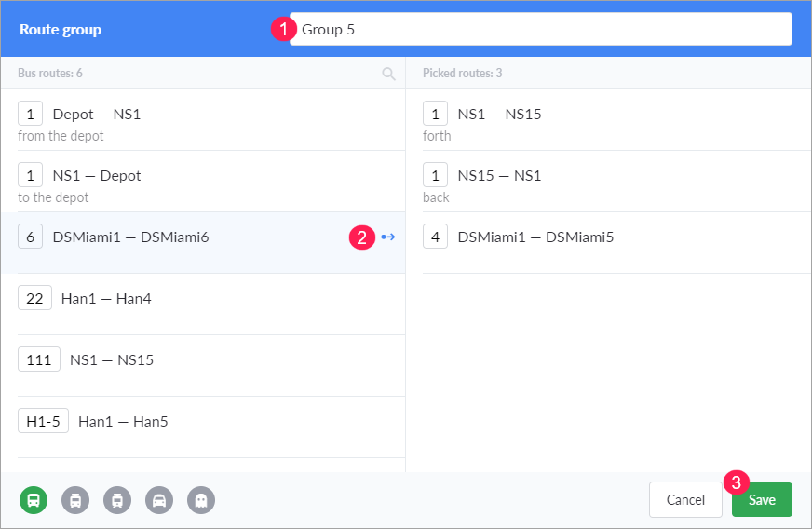Click the route group name input field
Viewport: 812px width, 529px height.
point(540,29)
